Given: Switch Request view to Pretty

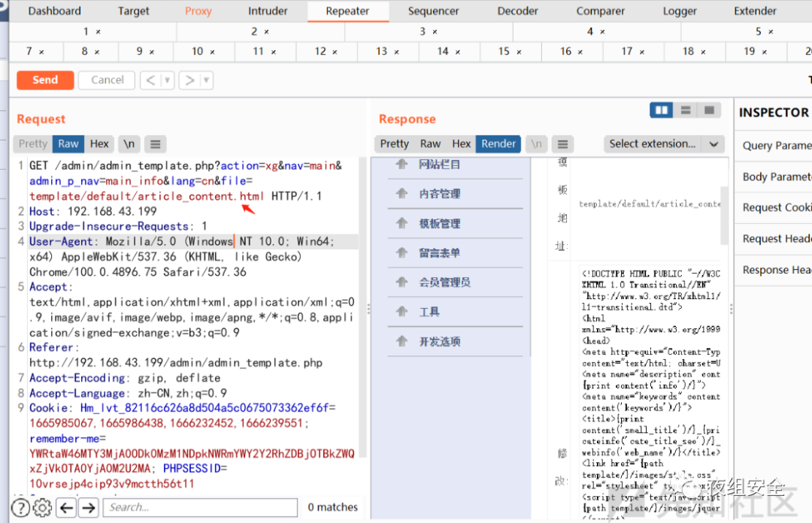Looking at the screenshot, I should [x=33, y=144].
